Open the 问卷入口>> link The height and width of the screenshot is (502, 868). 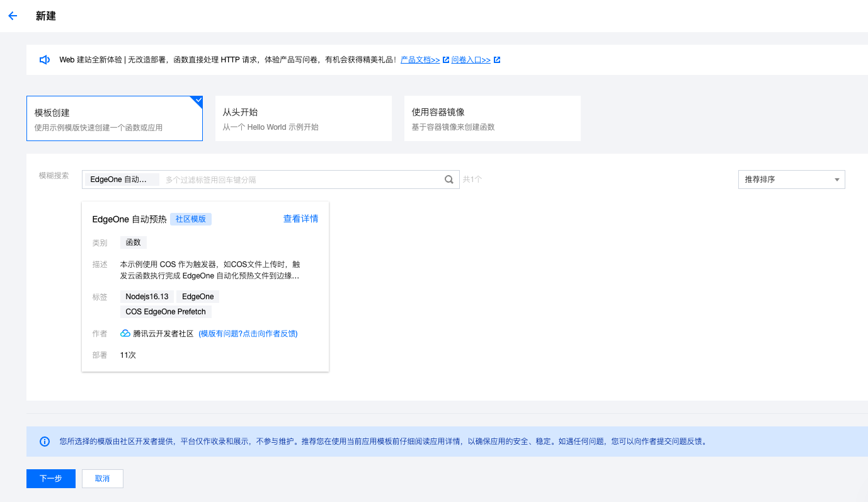point(471,60)
